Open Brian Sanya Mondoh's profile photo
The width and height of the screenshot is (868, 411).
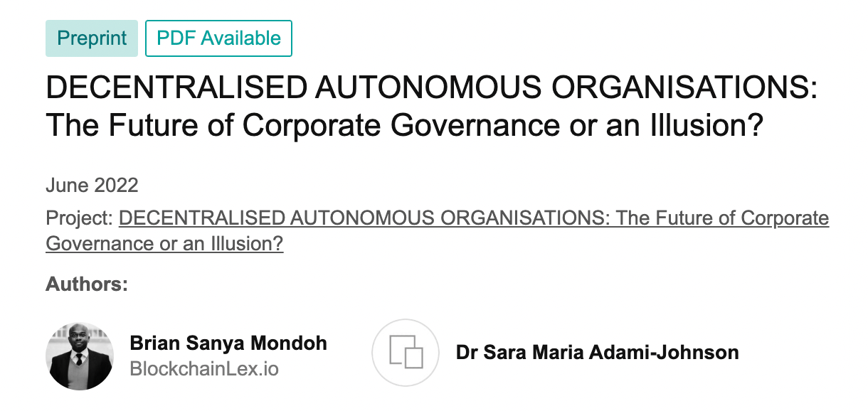click(x=80, y=356)
